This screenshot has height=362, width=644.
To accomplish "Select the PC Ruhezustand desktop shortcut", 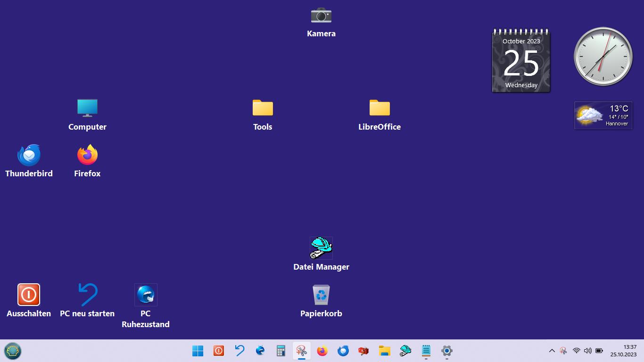I will (x=146, y=306).
